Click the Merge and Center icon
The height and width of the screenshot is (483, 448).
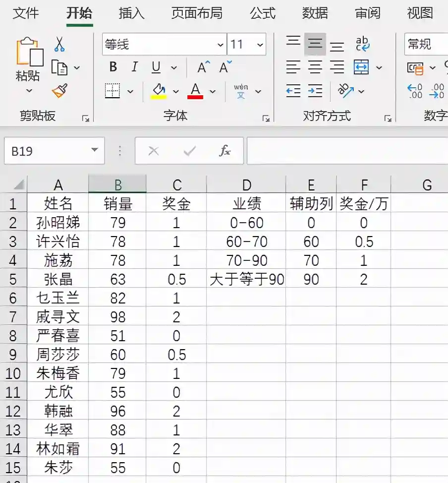[361, 67]
